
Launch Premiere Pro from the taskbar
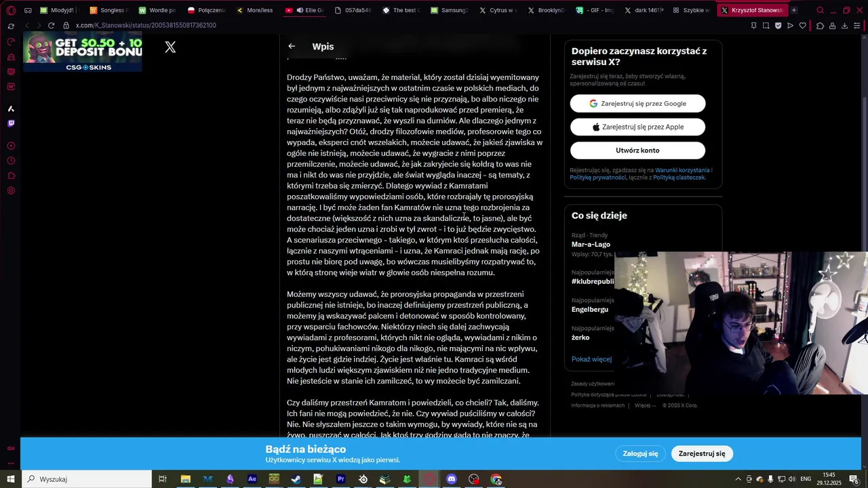[340, 479]
